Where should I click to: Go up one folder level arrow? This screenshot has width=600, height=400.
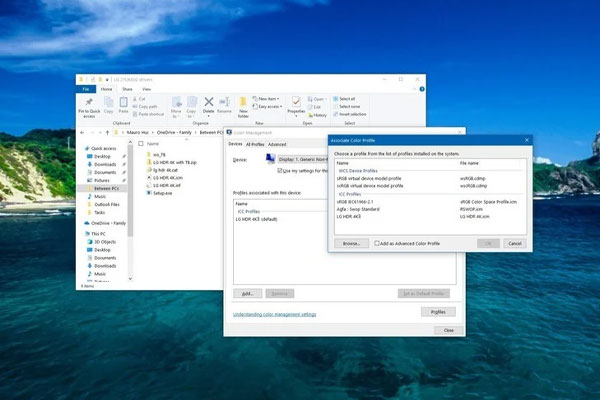107,132
